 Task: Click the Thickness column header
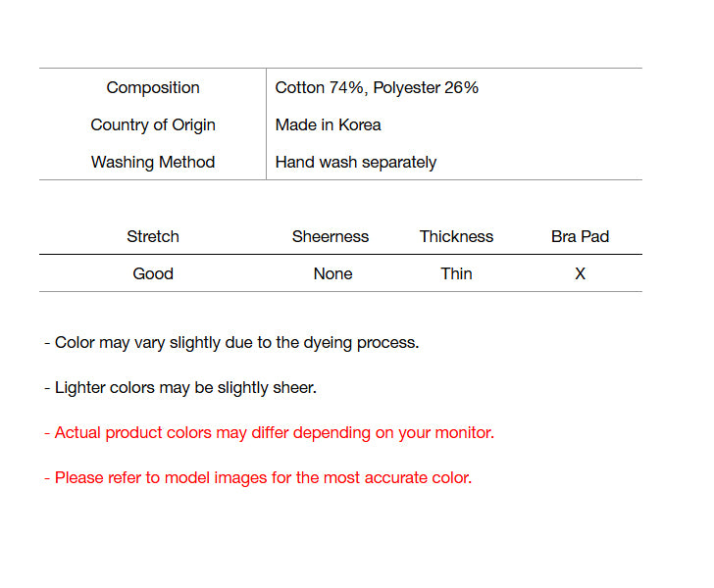456,237
